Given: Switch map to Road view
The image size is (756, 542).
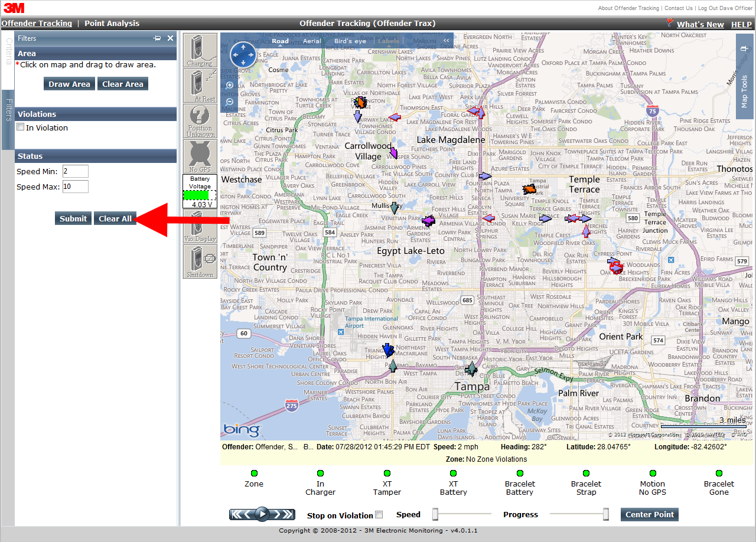Looking at the screenshot, I should 281,41.
